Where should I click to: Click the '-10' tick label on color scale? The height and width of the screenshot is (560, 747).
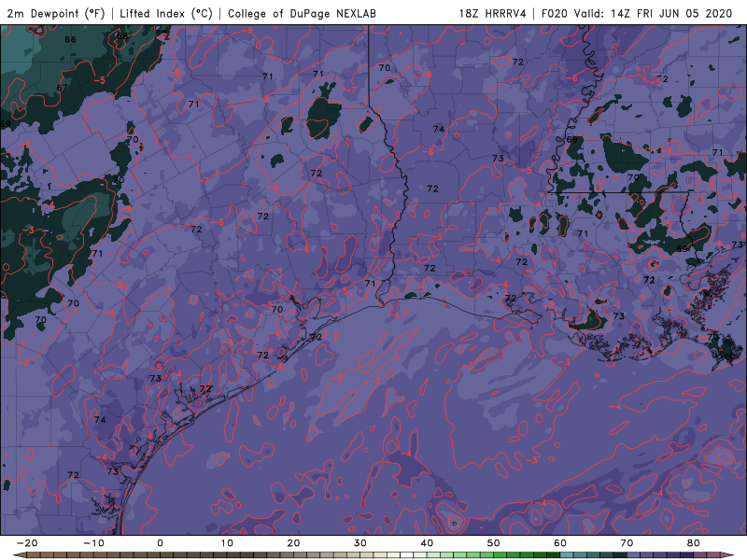click(x=94, y=543)
